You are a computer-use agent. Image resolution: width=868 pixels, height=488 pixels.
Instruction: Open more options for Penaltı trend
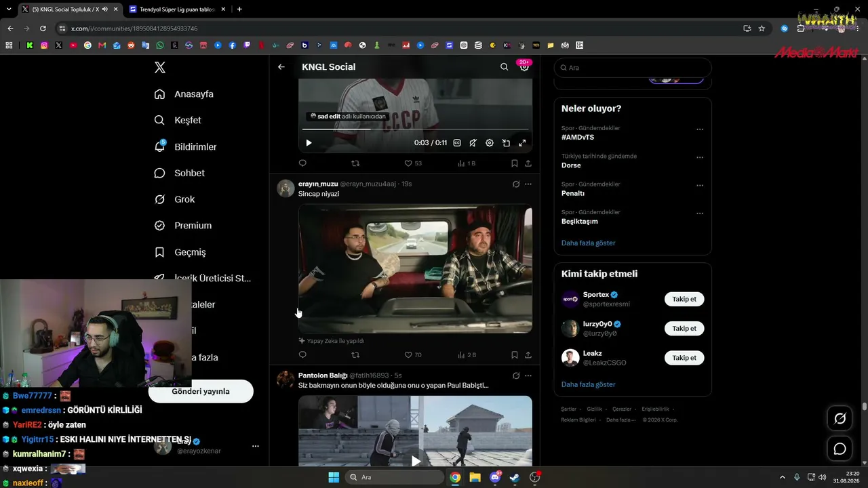point(700,186)
